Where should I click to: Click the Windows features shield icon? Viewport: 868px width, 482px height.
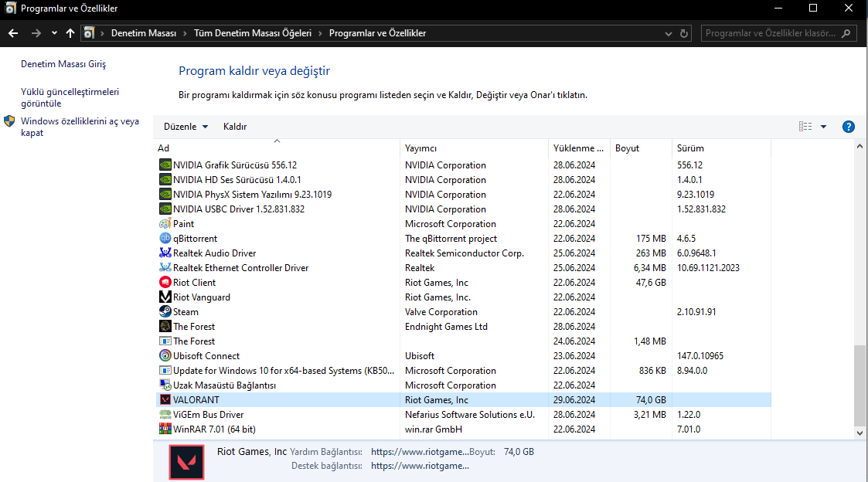point(9,121)
